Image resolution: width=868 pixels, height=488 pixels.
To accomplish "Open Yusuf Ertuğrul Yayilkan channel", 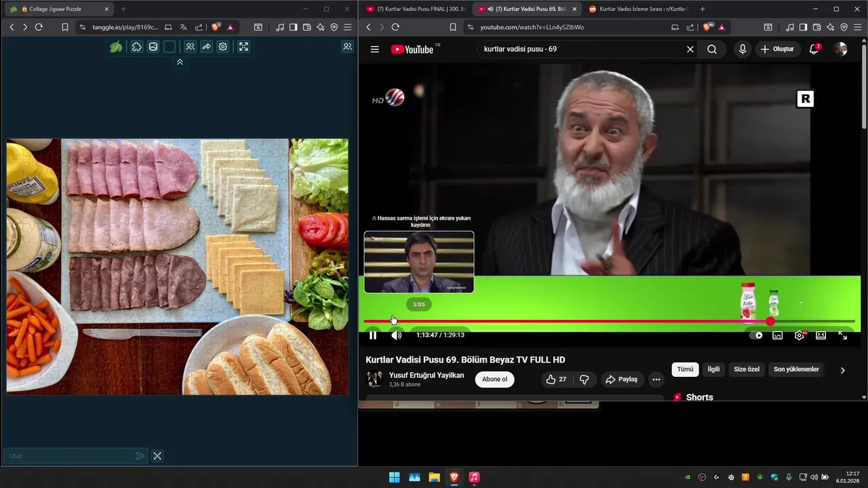I will point(427,375).
